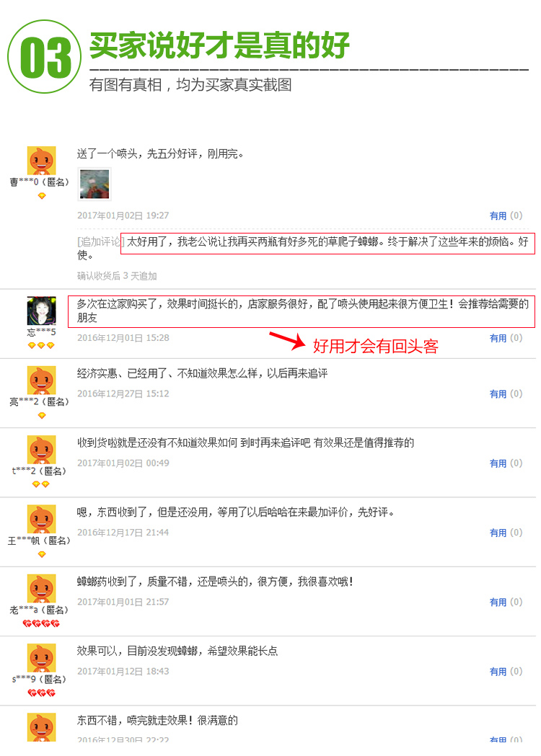Viewport: 541px width, 756px height.
Task: Click 有用 on the 2016年12月27日 review
Action: 498,394
